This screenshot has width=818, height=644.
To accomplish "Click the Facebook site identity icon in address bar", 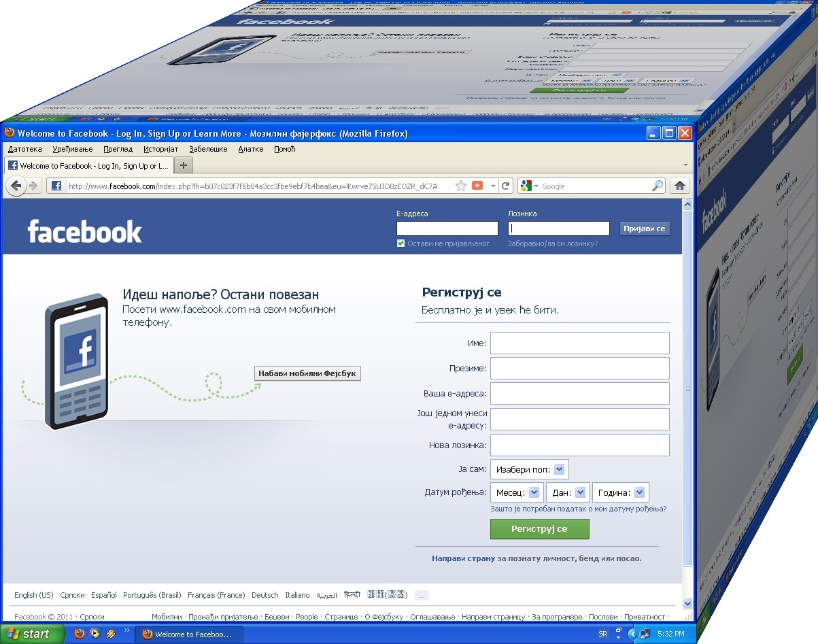I will coord(56,186).
